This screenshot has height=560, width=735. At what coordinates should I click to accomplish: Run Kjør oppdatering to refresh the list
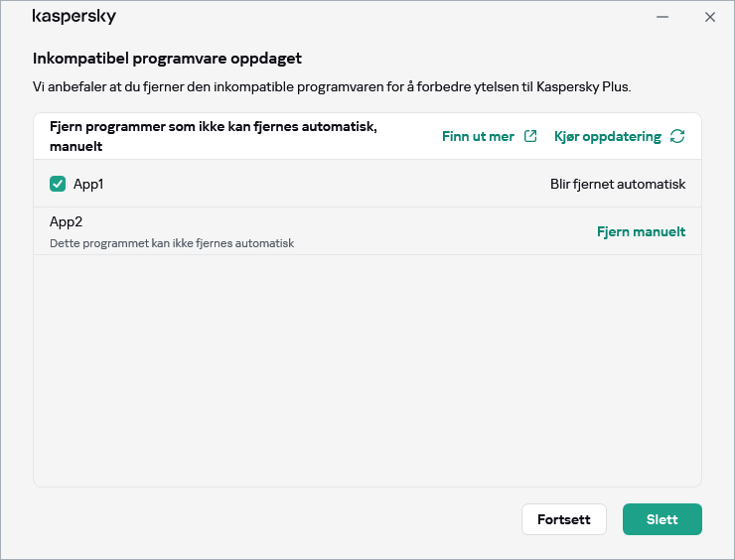(x=607, y=136)
